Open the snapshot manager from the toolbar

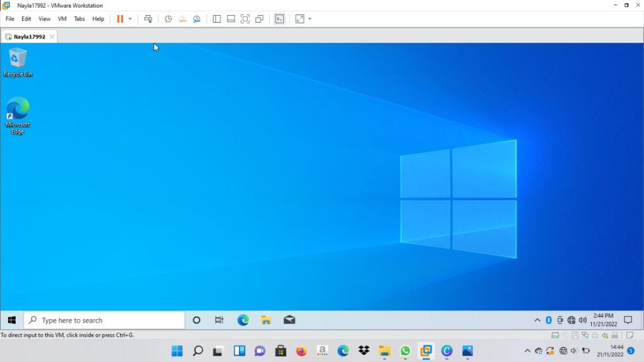(197, 19)
